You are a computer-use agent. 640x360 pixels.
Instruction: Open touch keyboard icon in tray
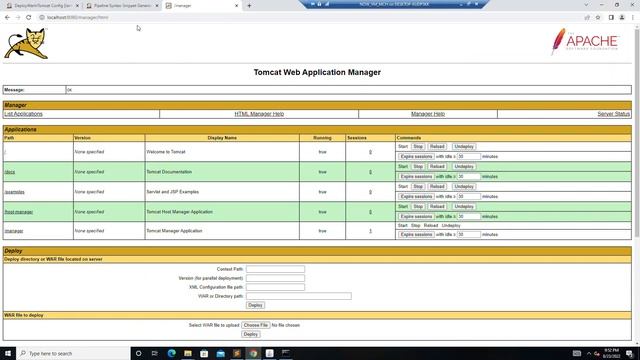click(577, 353)
